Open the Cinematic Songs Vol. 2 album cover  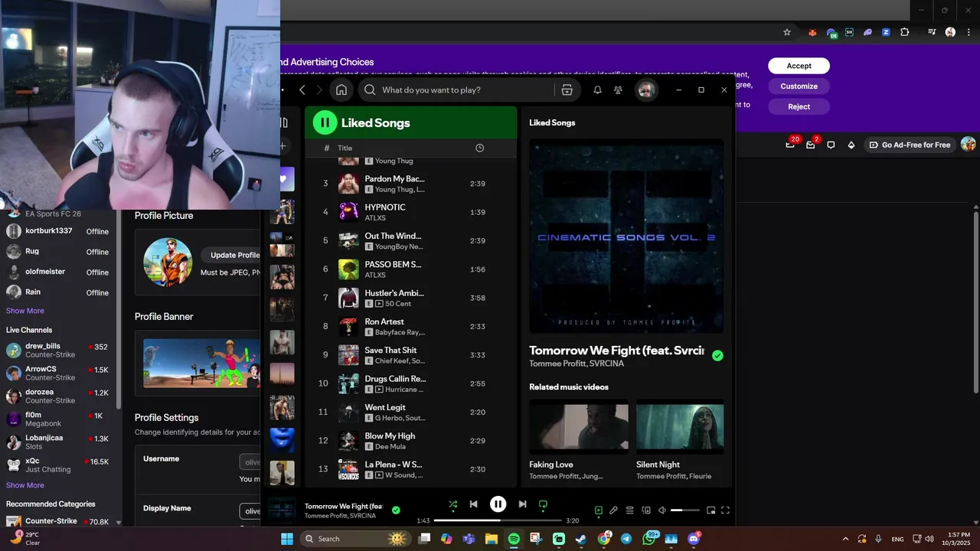(626, 236)
